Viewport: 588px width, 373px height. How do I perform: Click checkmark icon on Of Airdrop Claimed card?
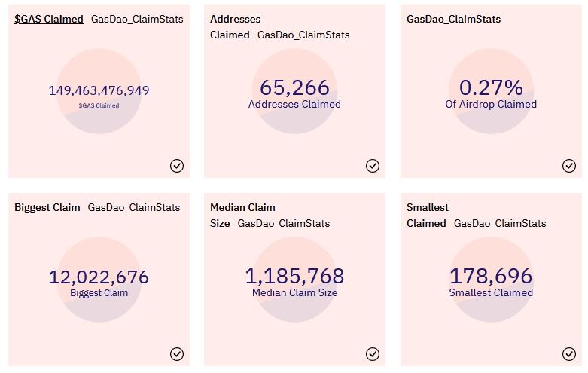(569, 166)
